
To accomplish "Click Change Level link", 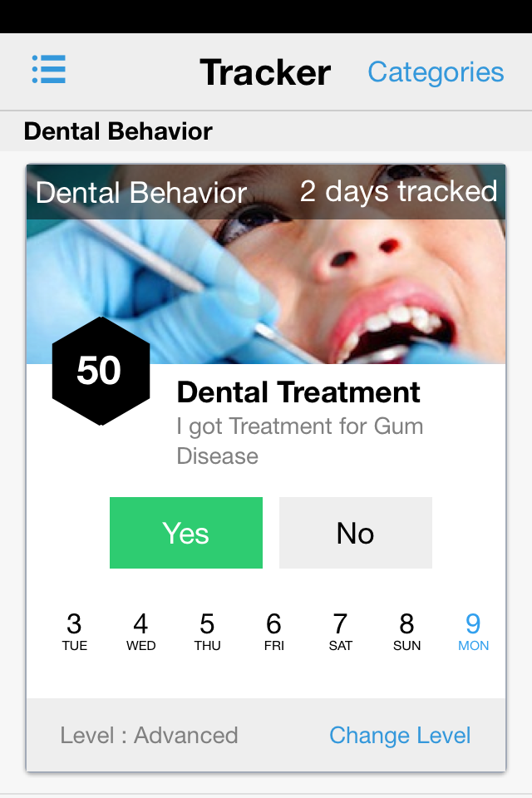I will coord(400,736).
